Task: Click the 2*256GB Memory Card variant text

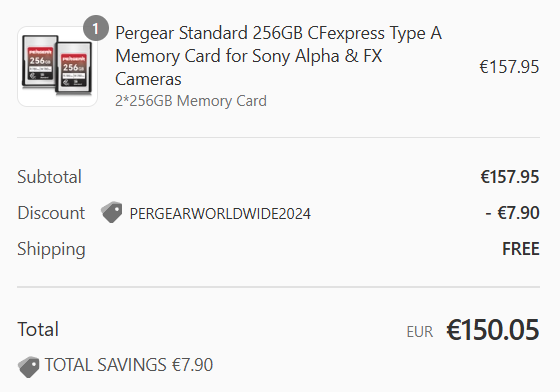Action: tap(191, 101)
